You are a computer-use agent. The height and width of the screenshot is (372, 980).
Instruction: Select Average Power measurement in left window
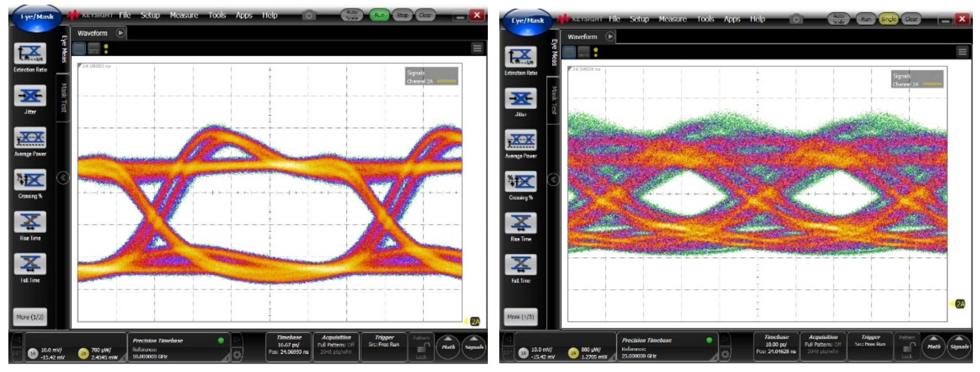30,138
